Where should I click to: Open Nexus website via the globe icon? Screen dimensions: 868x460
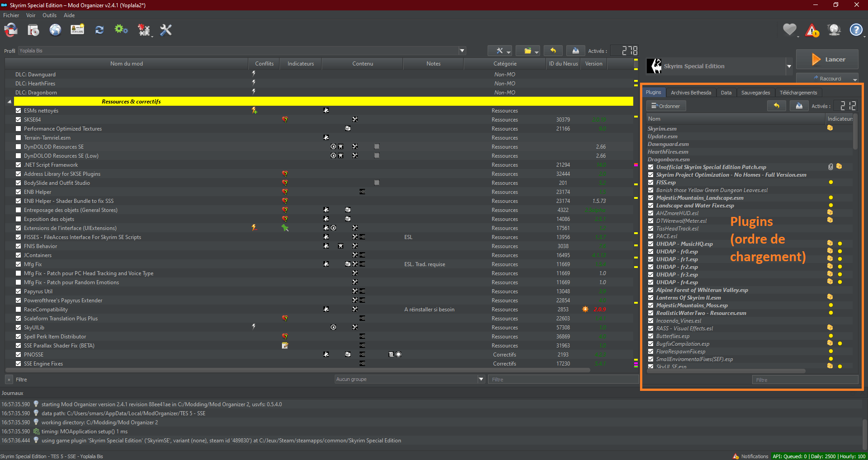coord(55,30)
